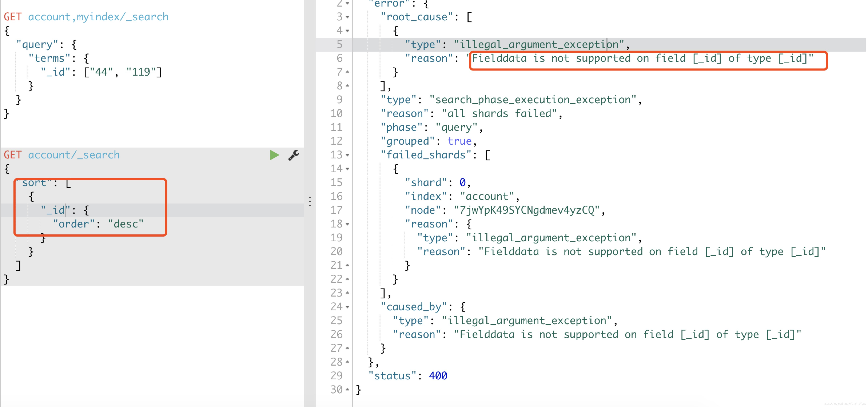The width and height of the screenshot is (868, 407).
Task: Toggle fold marker at line 7
Action: tap(347, 72)
